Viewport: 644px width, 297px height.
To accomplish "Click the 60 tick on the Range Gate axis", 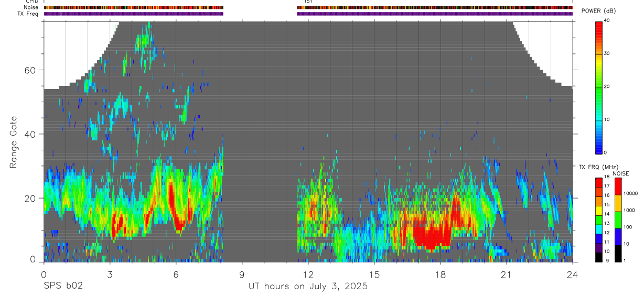I will [x=33, y=70].
